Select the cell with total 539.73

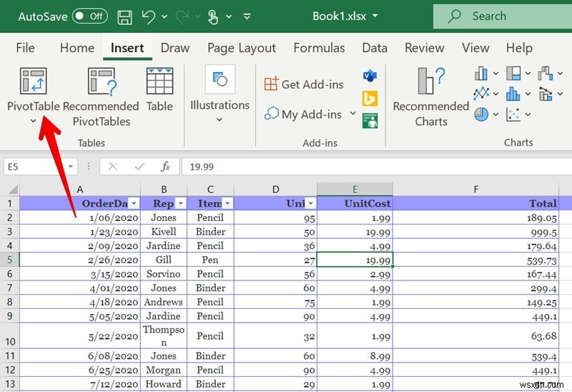[x=475, y=260]
